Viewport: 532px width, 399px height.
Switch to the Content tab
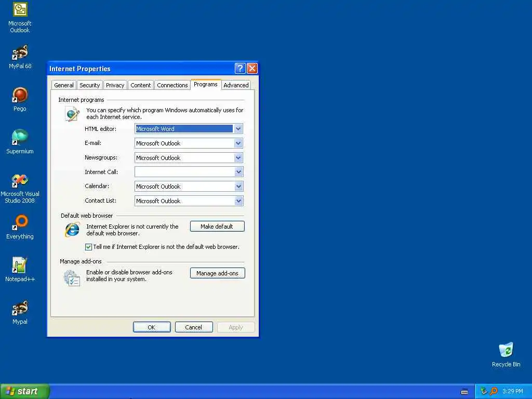tap(140, 85)
